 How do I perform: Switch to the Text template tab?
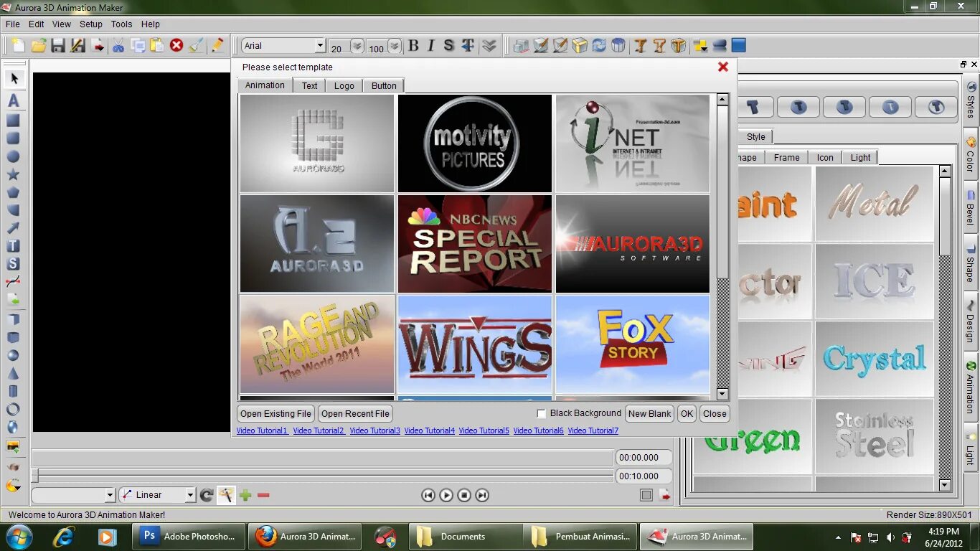(309, 85)
